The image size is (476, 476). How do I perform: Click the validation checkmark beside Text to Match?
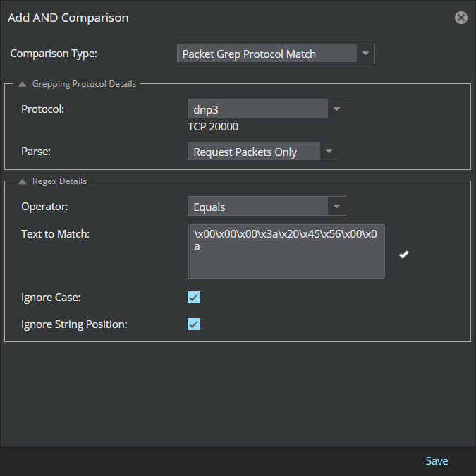coord(404,255)
